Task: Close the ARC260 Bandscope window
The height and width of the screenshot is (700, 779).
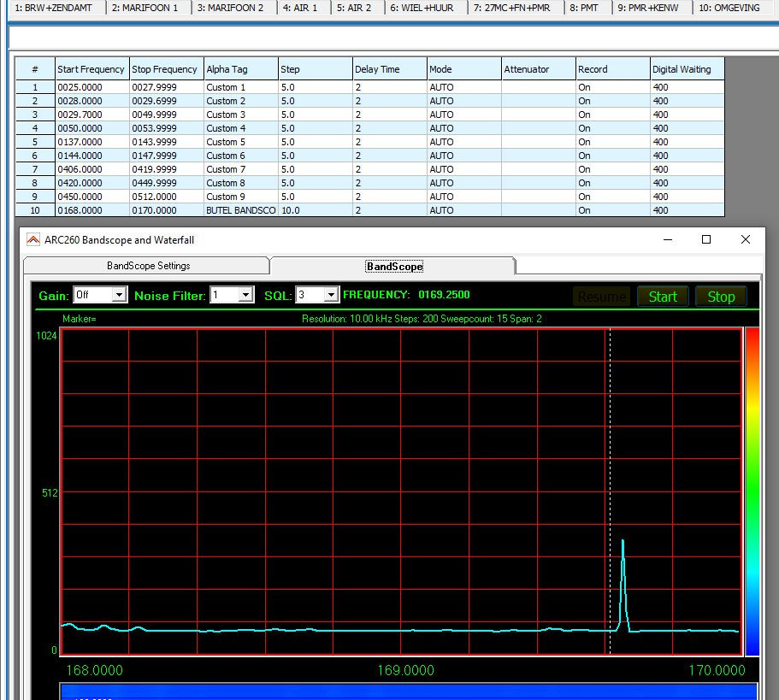Action: click(745, 239)
